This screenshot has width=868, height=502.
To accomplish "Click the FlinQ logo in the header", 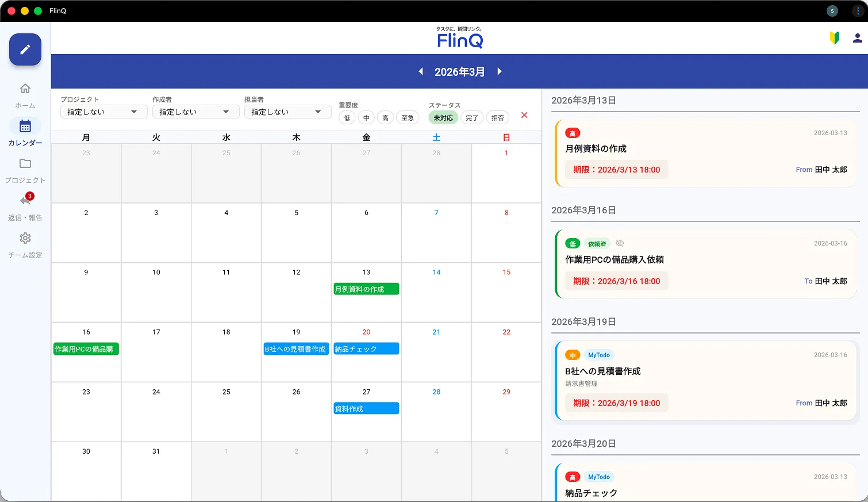I will click(x=459, y=38).
